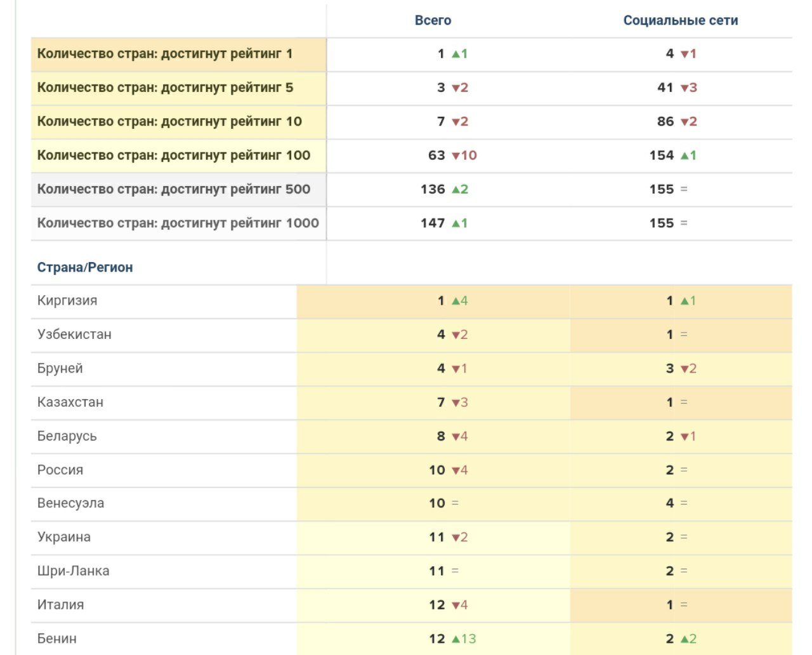Select the Казахстан country row label

70,402
